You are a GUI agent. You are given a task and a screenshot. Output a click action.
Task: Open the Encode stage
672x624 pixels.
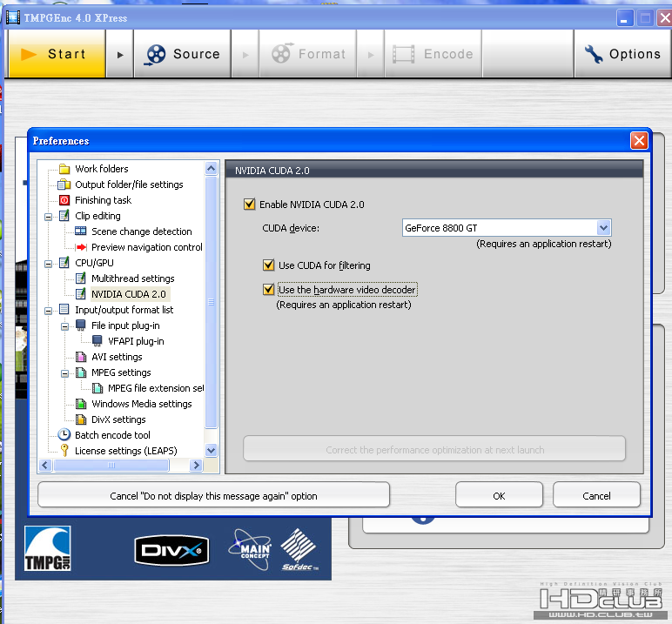point(433,54)
